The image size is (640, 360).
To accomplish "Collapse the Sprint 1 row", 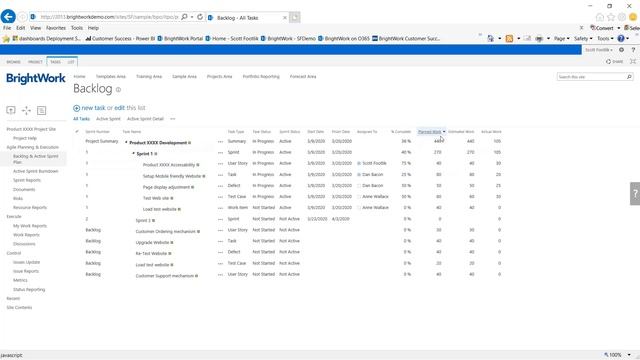I will coord(133,153).
